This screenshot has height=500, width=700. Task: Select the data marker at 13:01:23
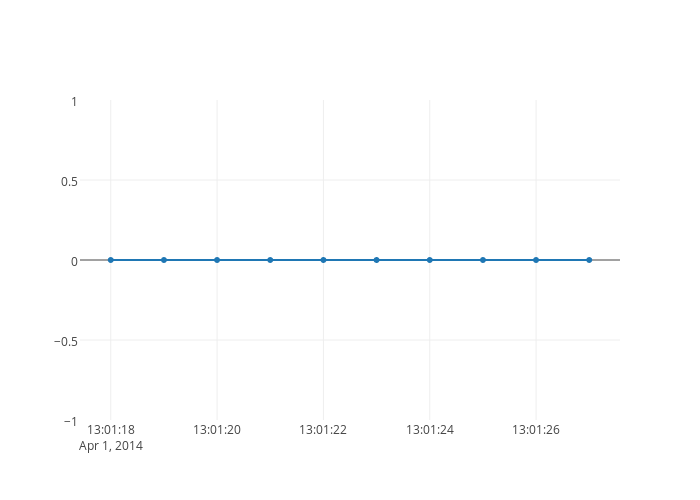377,260
